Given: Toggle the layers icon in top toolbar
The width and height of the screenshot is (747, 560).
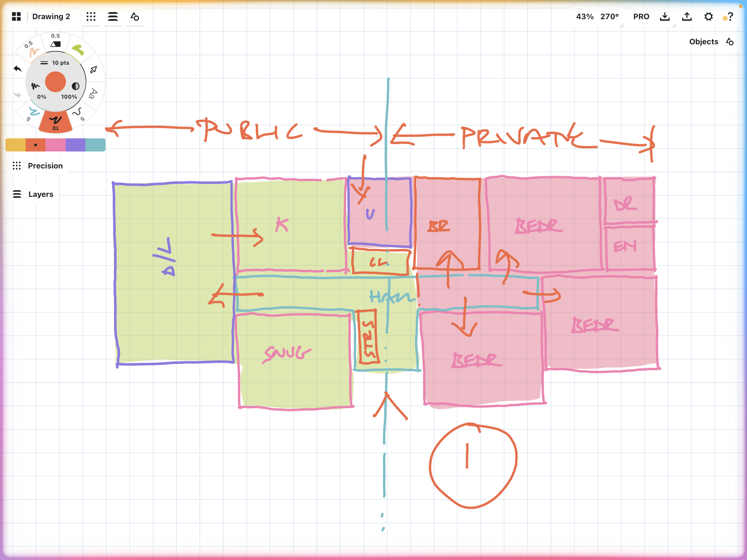Looking at the screenshot, I should [x=113, y=17].
